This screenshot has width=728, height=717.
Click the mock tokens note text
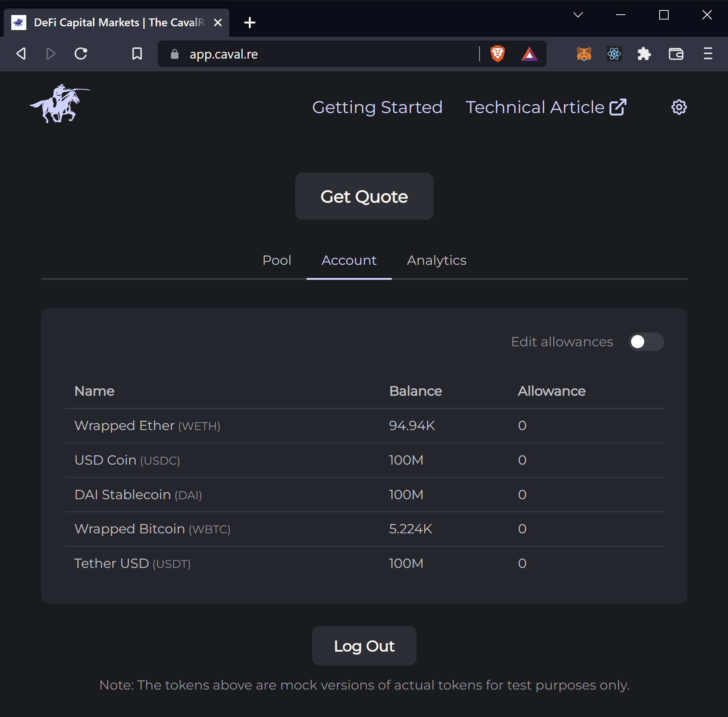(364, 685)
